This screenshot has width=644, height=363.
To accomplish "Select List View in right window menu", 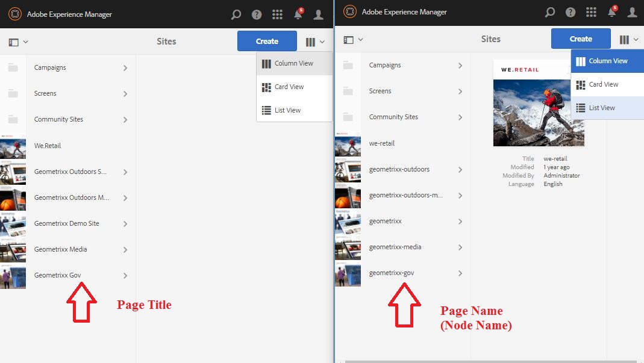I will pos(607,108).
